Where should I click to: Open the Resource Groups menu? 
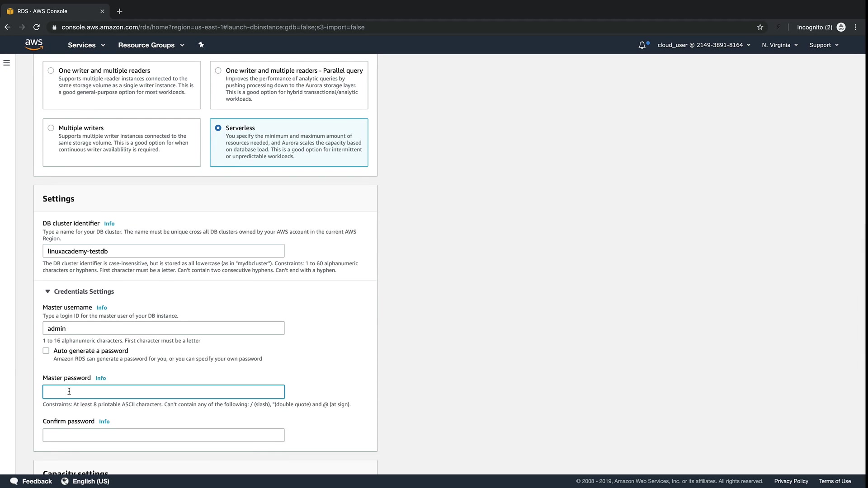click(x=151, y=45)
